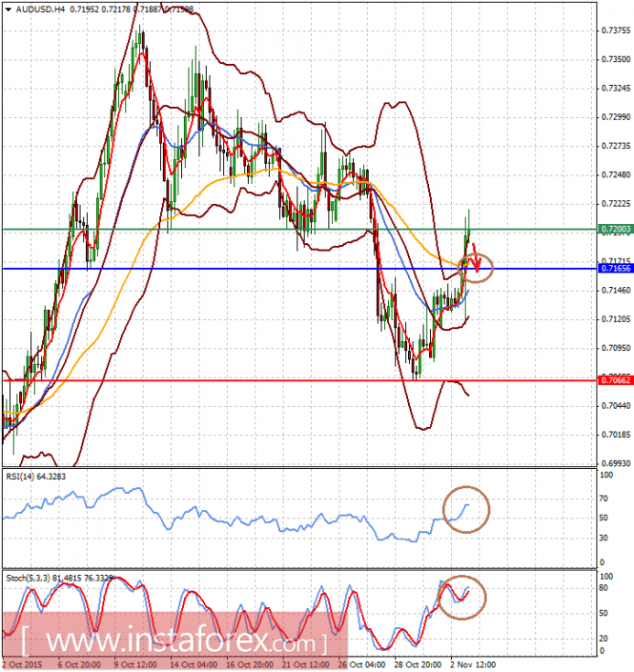Screen dimensions: 634x672
Task: Click the 0.69930 price scale label
Action: pos(616,463)
